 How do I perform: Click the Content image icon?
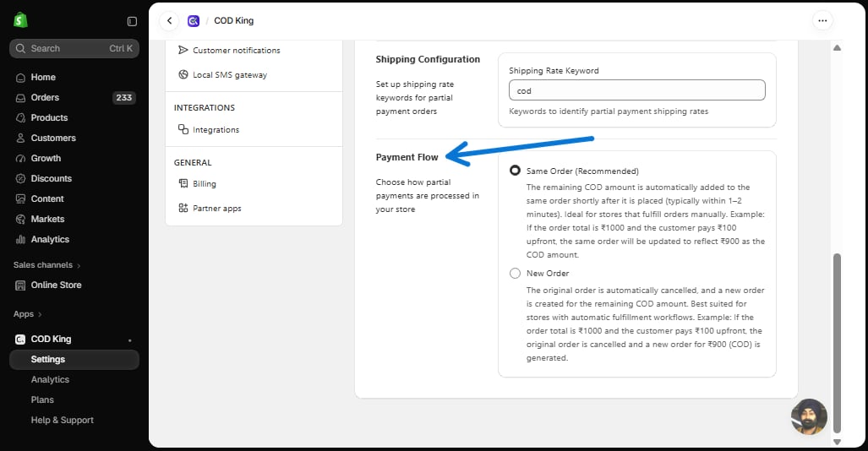coord(20,199)
